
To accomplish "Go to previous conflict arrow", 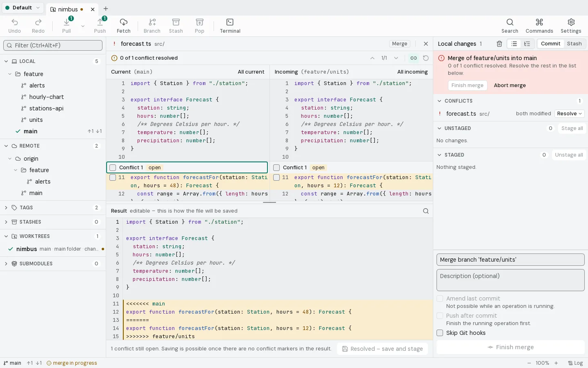I will point(372,58).
